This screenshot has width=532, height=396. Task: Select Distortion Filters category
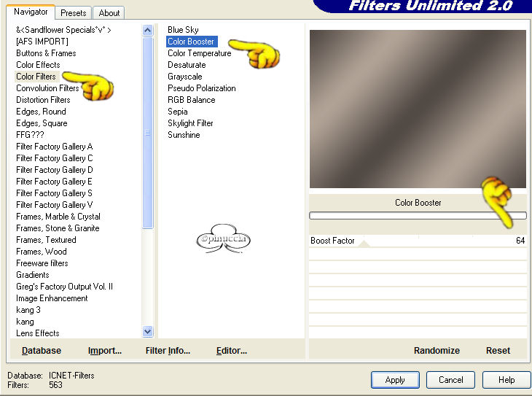(43, 100)
